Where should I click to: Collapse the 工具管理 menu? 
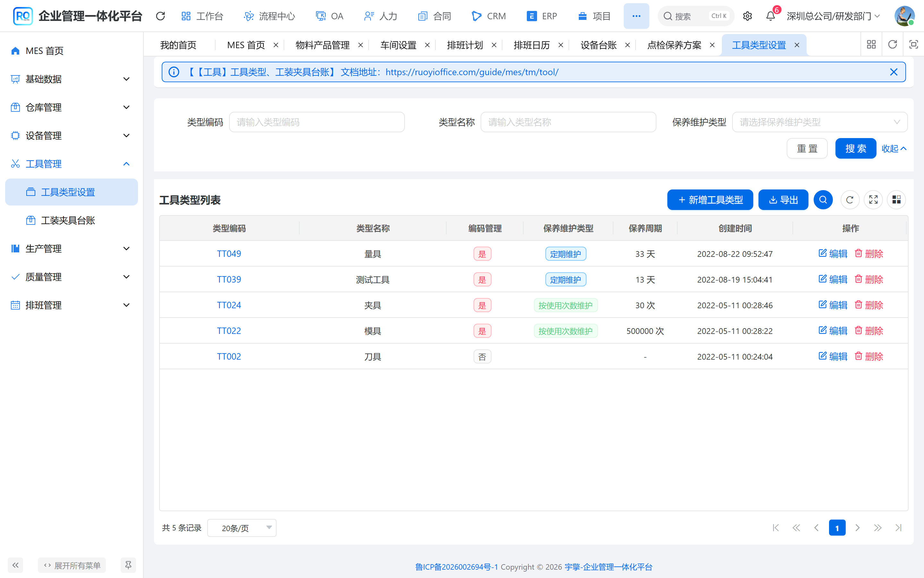coord(72,164)
